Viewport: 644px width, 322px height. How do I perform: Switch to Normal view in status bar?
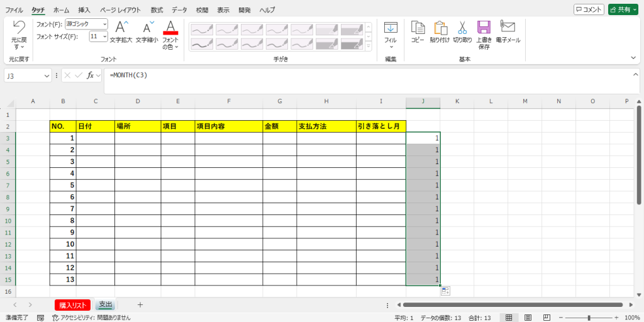click(508, 318)
